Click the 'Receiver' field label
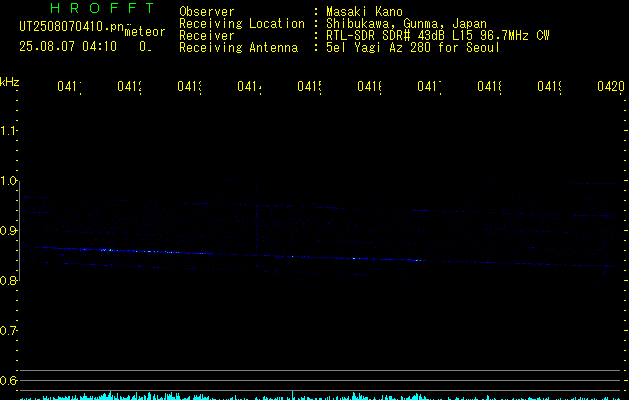 pos(207,36)
